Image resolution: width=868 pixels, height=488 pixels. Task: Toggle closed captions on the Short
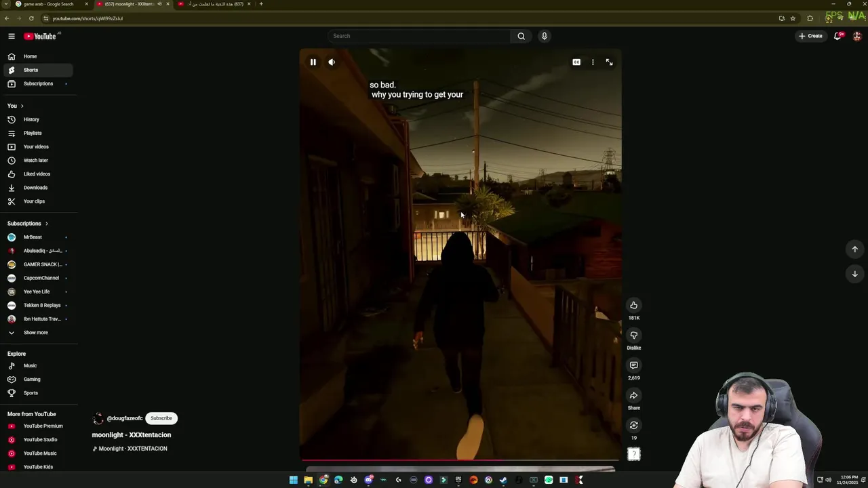[576, 62]
